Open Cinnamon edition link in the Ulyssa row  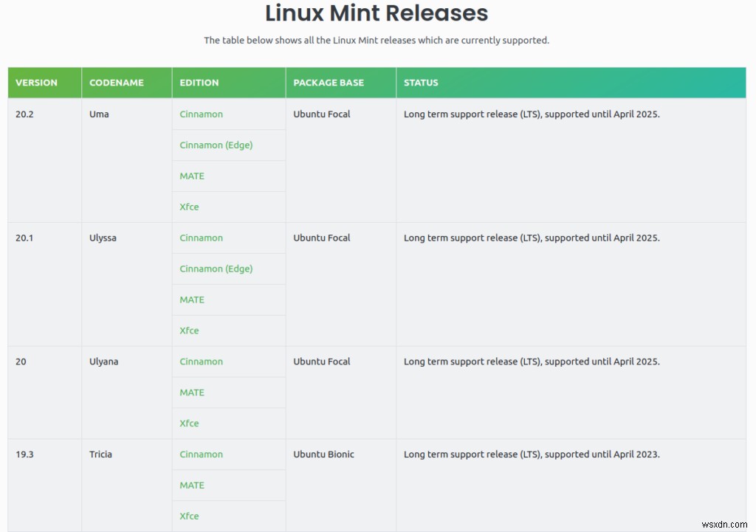pyautogui.click(x=201, y=238)
